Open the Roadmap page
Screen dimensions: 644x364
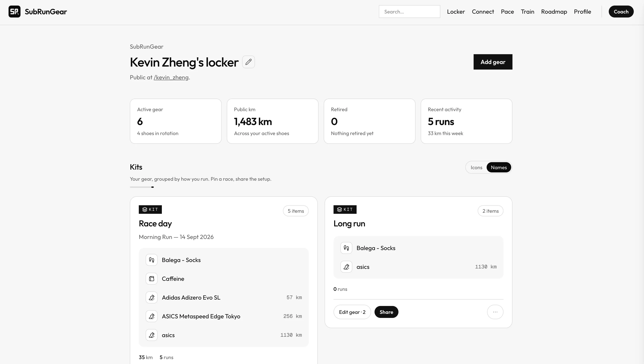554,12
